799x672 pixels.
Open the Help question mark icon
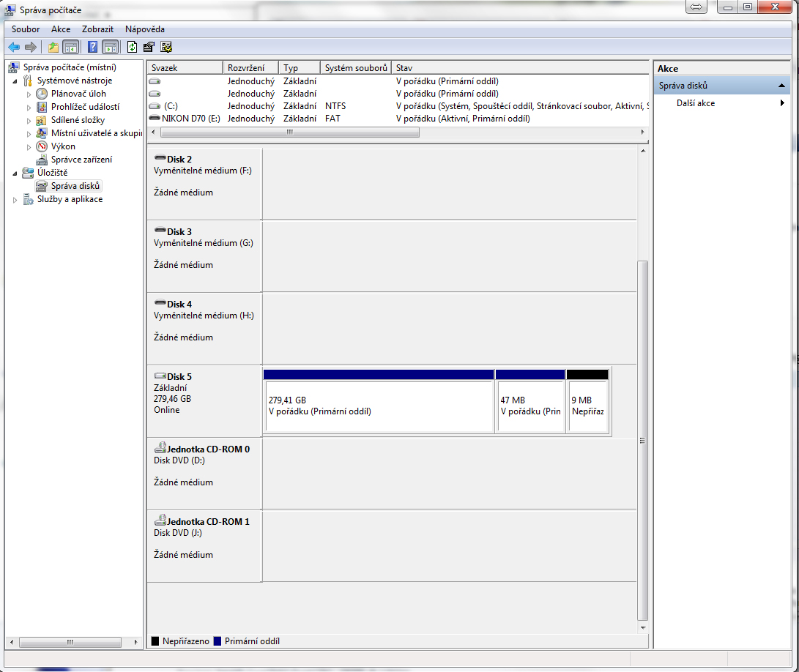tap(92, 48)
